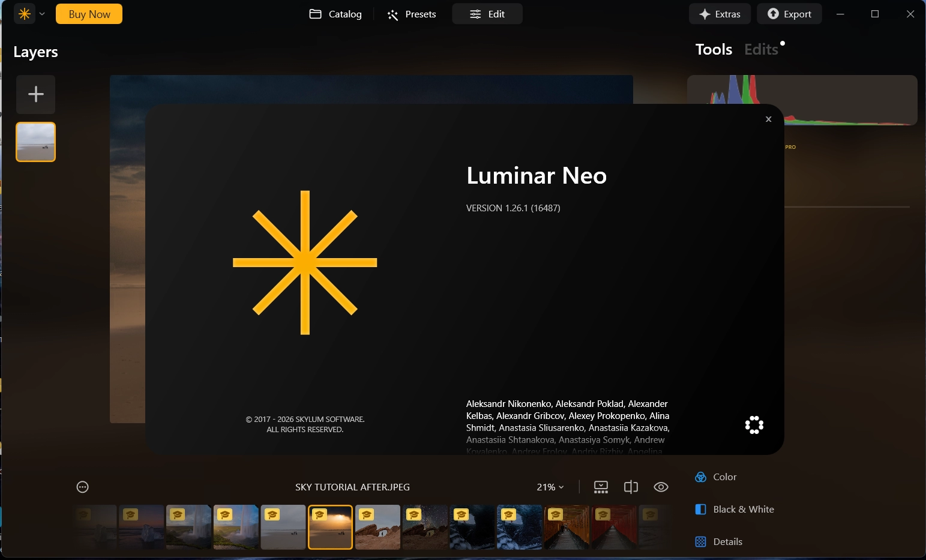This screenshot has height=560, width=926.
Task: Select the gray overcast beach thumbnail
Action: [283, 527]
